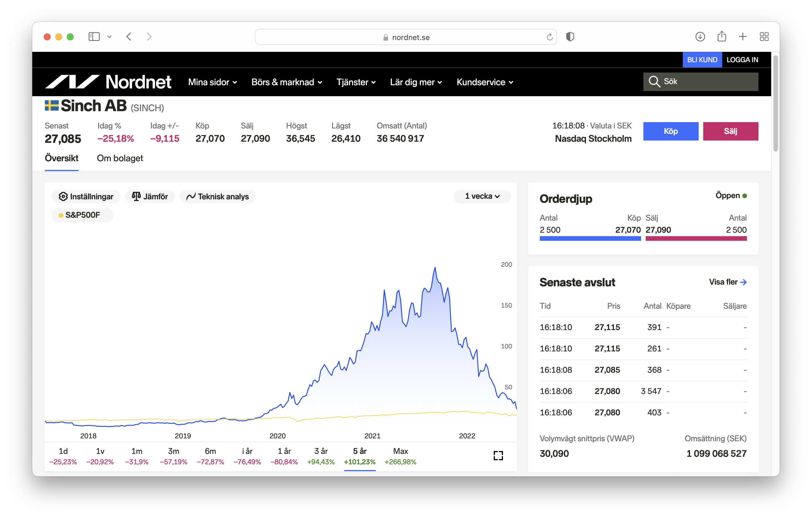The width and height of the screenshot is (812, 519).
Task: Remove the yellow S&P500F comparison chip
Action: coord(82,215)
